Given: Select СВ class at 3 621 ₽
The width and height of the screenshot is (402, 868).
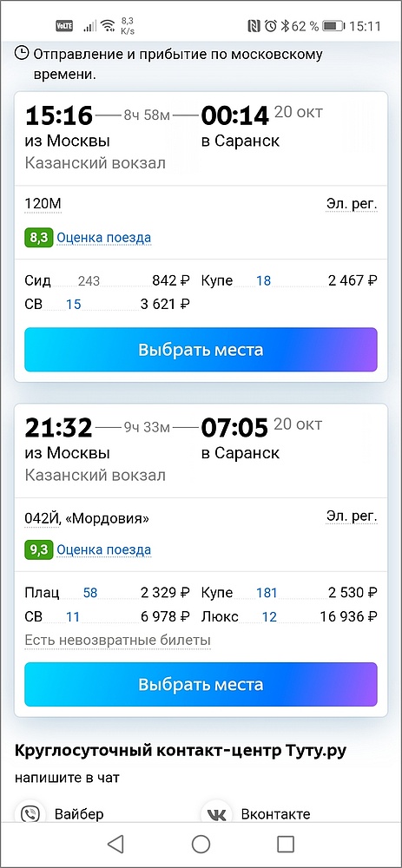Looking at the screenshot, I should tap(108, 304).
